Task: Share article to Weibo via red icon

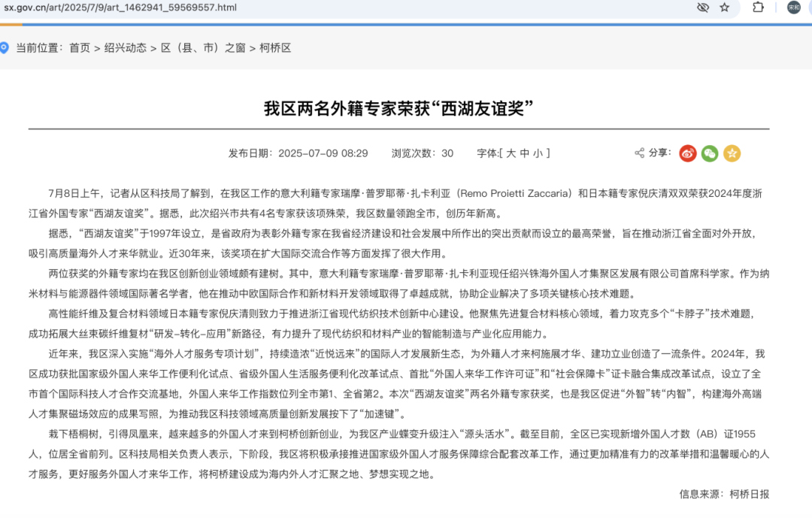Action: [688, 153]
